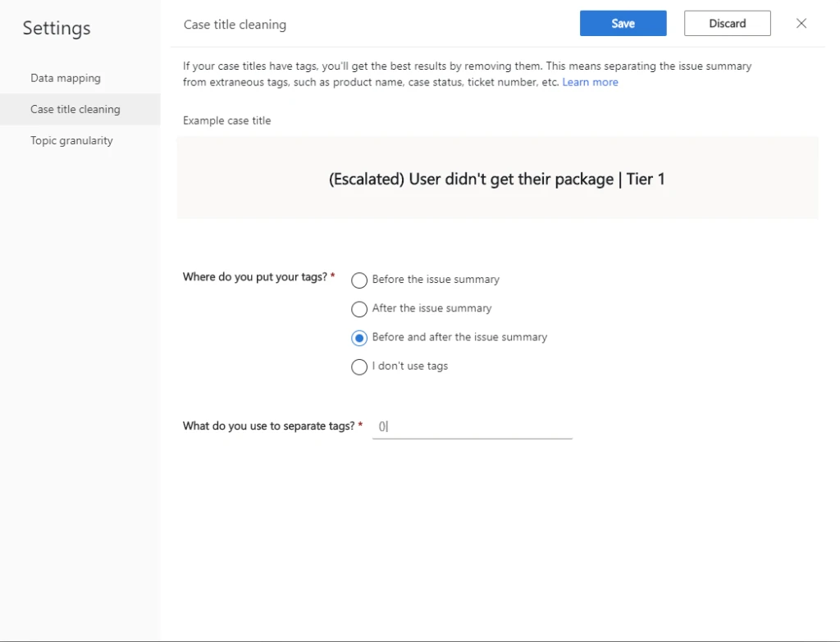This screenshot has height=642, width=840.
Task: Switch to the Topic granularity section
Action: (x=71, y=140)
